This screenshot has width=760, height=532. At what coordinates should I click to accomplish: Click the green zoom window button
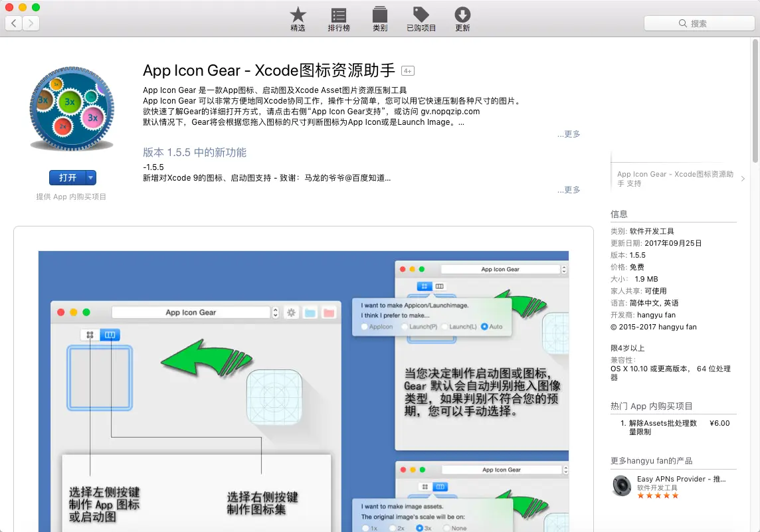pyautogui.click(x=36, y=7)
